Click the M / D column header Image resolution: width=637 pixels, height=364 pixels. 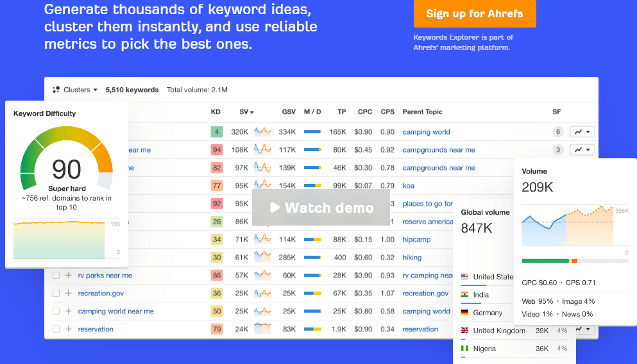(312, 112)
